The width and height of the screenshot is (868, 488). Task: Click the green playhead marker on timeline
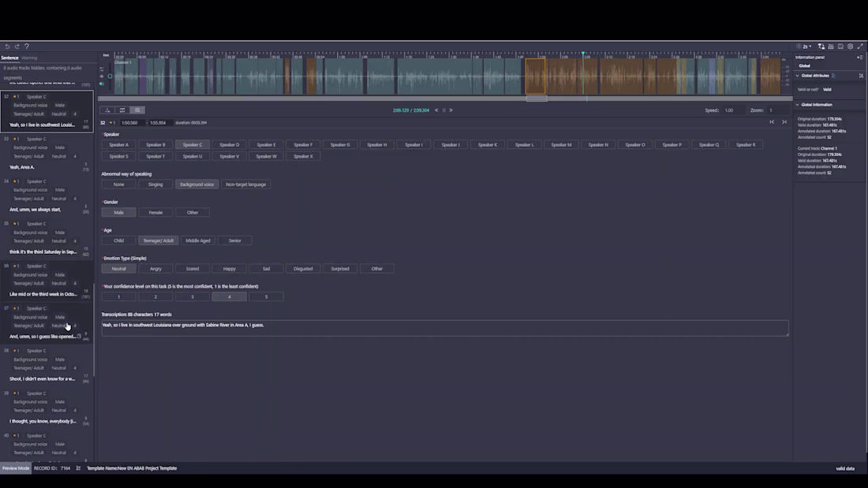pos(582,54)
